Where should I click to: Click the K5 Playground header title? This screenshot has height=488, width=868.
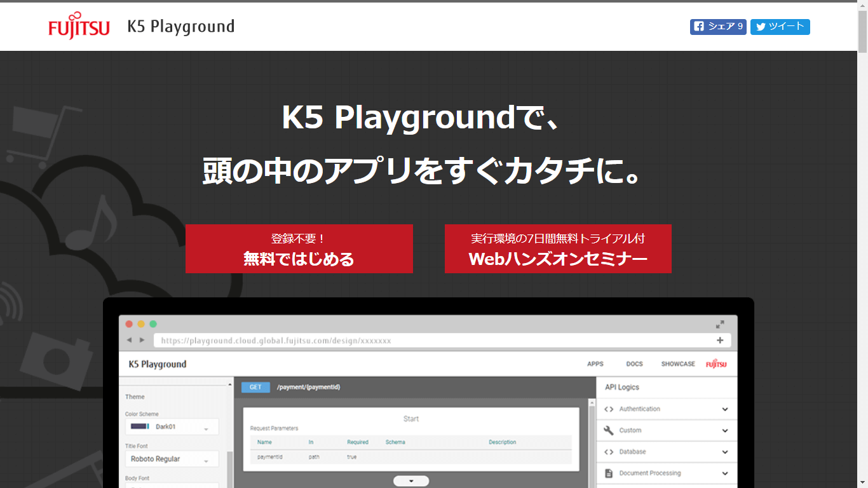[181, 27]
